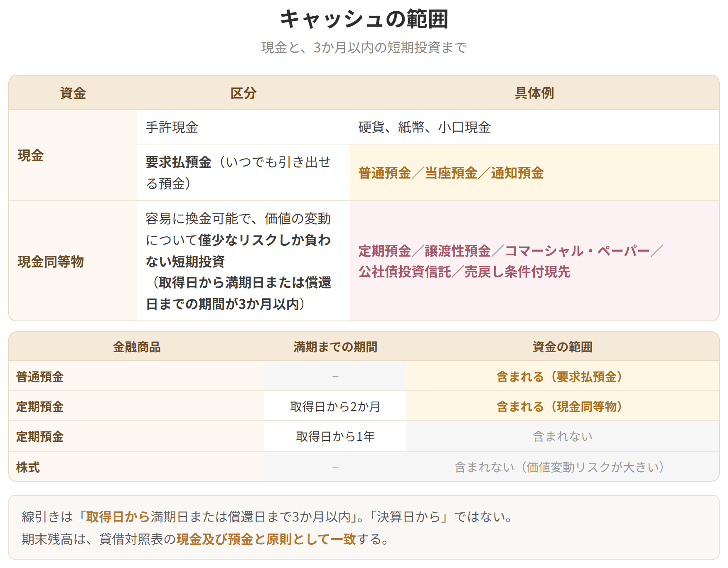The height and width of the screenshot is (568, 728).
Task: Click the 資金の範囲 column header
Action: click(563, 347)
